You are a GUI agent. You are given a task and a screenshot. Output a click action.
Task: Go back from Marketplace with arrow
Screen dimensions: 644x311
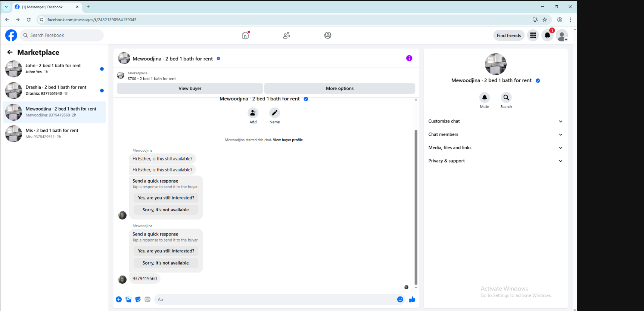click(10, 52)
